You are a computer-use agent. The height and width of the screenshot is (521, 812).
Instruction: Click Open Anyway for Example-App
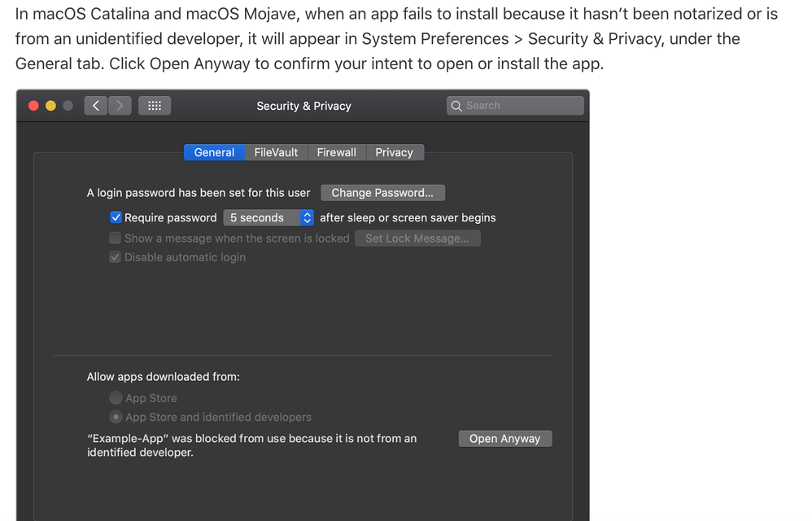coord(504,439)
